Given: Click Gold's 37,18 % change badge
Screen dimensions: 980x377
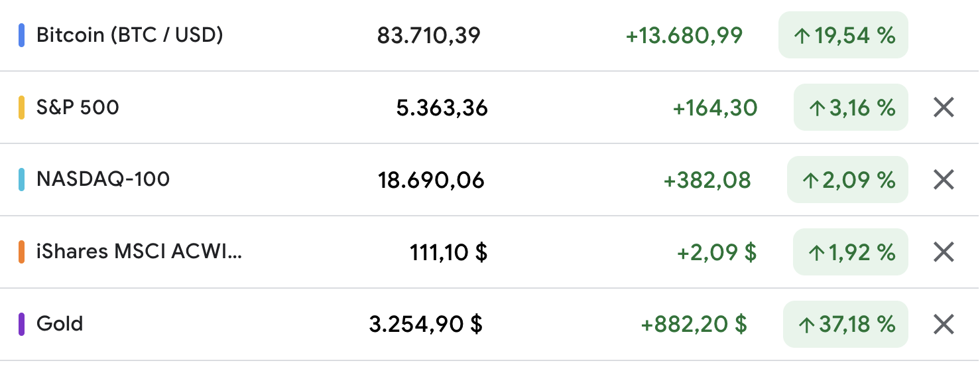Looking at the screenshot, I should point(845,325).
